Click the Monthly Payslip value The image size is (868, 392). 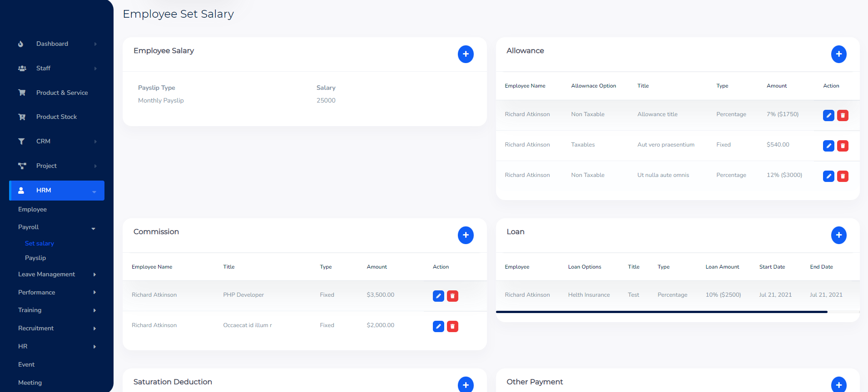point(161,100)
